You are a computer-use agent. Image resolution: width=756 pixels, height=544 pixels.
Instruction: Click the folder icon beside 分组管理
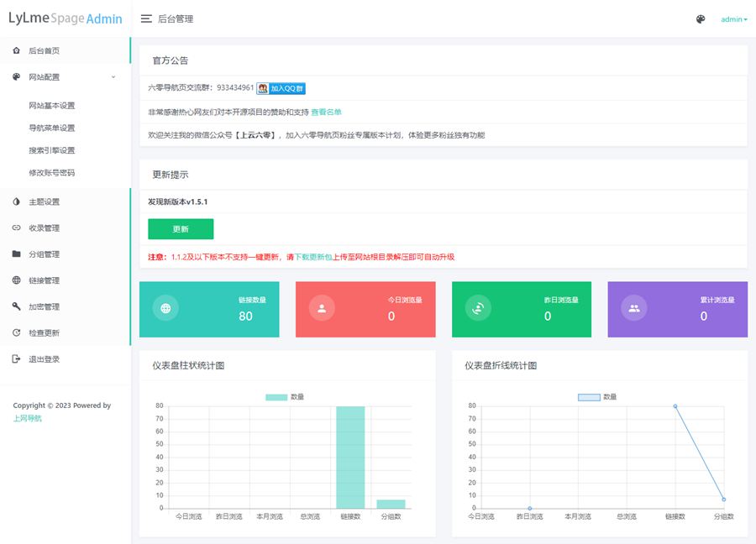click(17, 254)
